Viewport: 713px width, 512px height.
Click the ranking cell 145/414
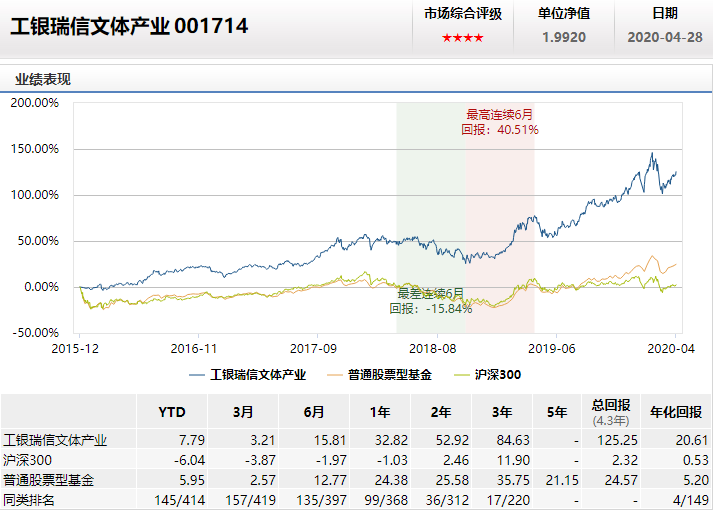coord(180,500)
